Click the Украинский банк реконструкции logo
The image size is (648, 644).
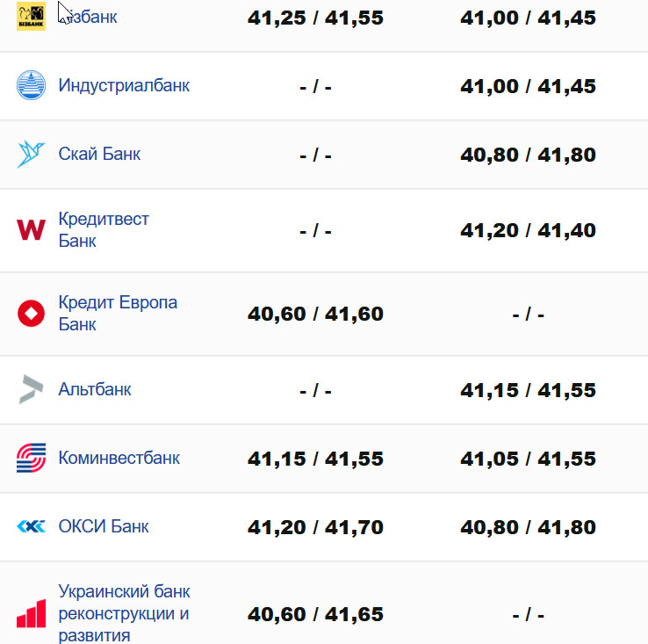(x=31, y=613)
